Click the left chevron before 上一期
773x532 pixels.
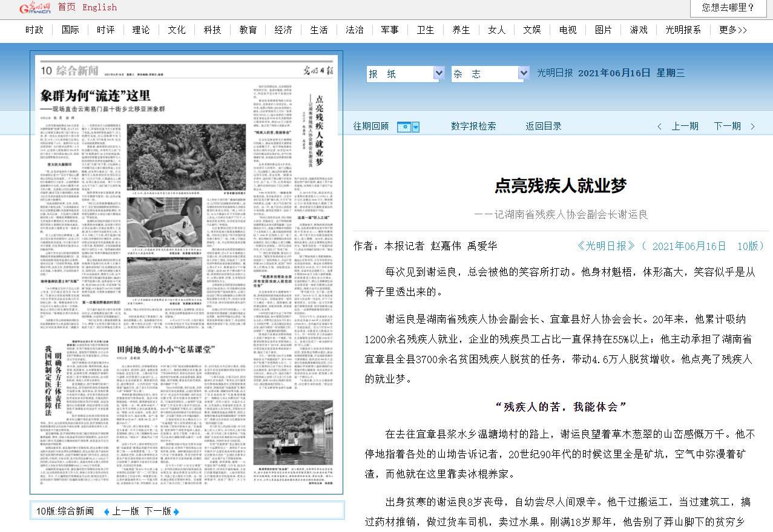[660, 126]
